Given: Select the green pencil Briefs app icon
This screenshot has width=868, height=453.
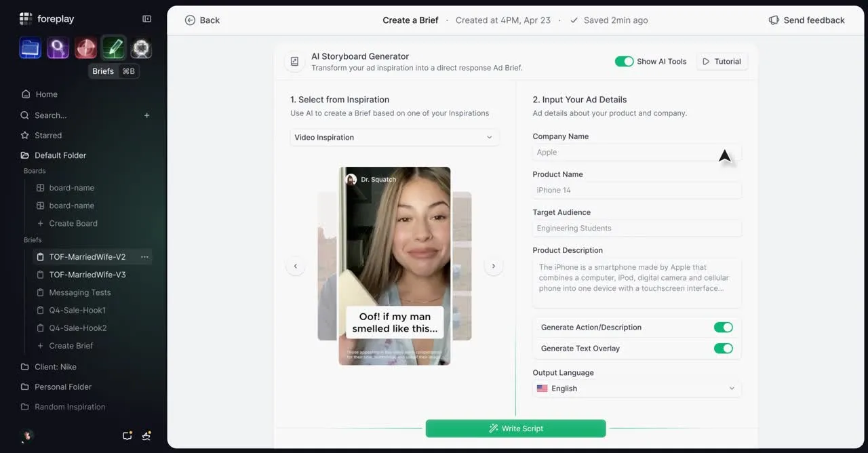Looking at the screenshot, I should [113, 47].
